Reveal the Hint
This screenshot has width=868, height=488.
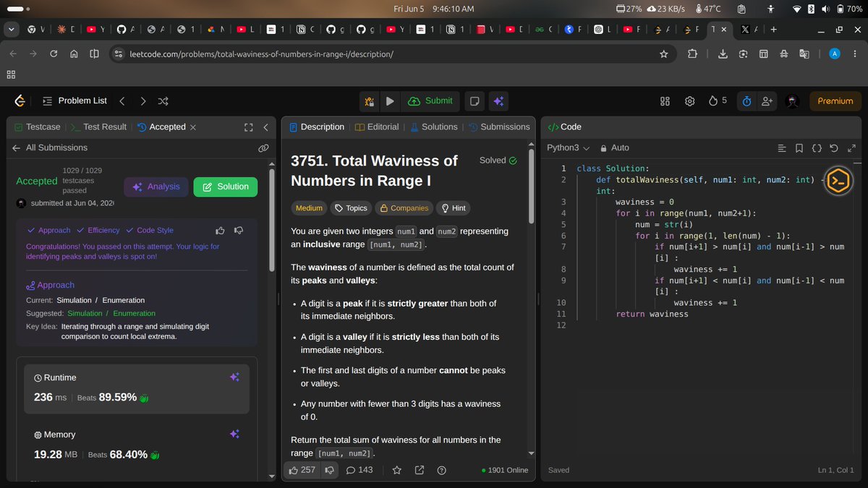[454, 208]
